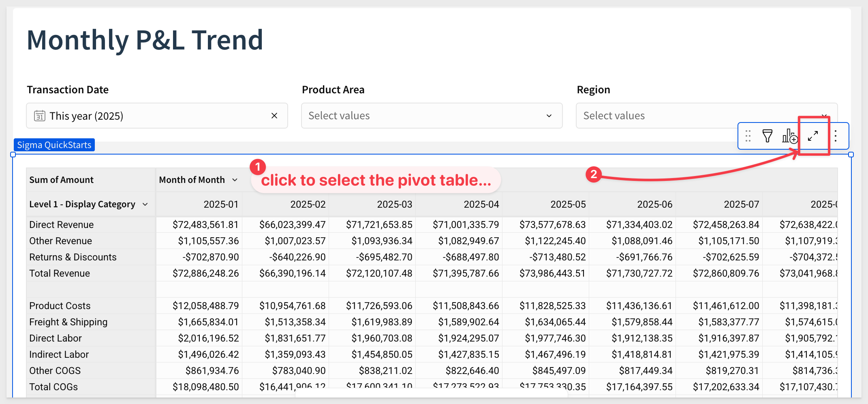Open the Region Select values dropdown

point(706,116)
